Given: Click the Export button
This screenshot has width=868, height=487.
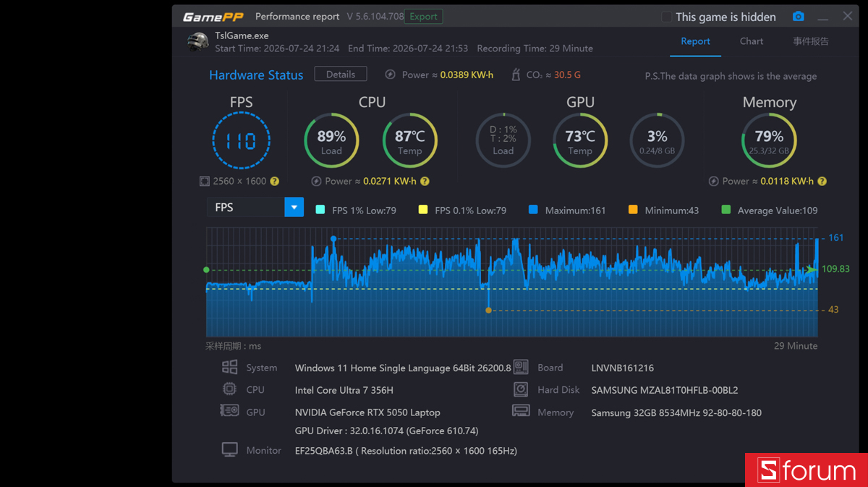Looking at the screenshot, I should (423, 17).
